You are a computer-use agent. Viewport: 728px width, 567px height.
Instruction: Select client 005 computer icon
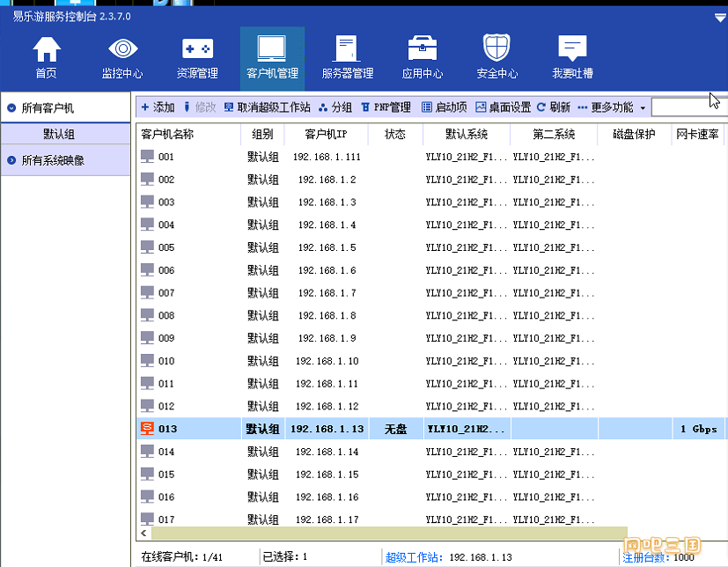147,247
